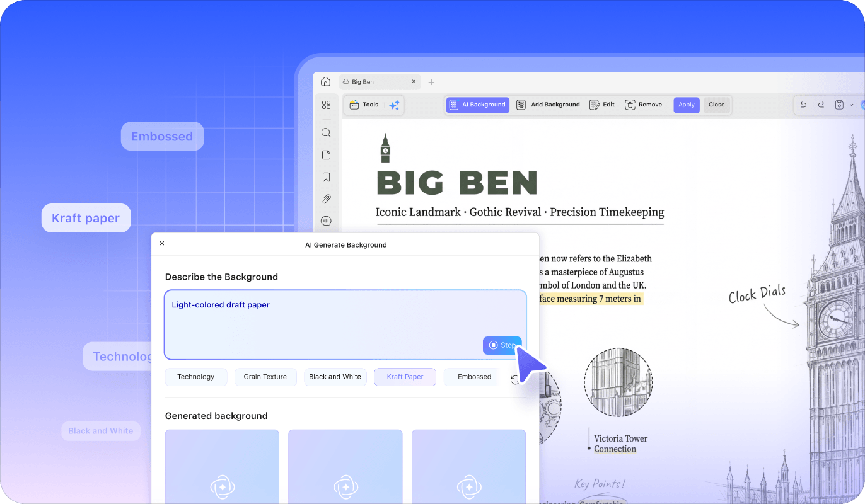The width and height of the screenshot is (865, 504).
Task: Open the thumbnails grid icon in the sidebar
Action: (326, 105)
